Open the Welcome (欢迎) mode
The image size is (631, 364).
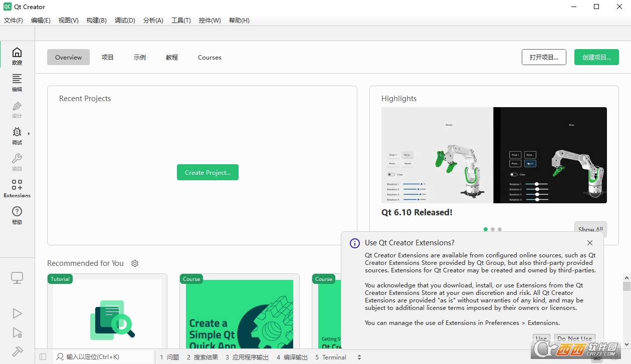point(17,56)
